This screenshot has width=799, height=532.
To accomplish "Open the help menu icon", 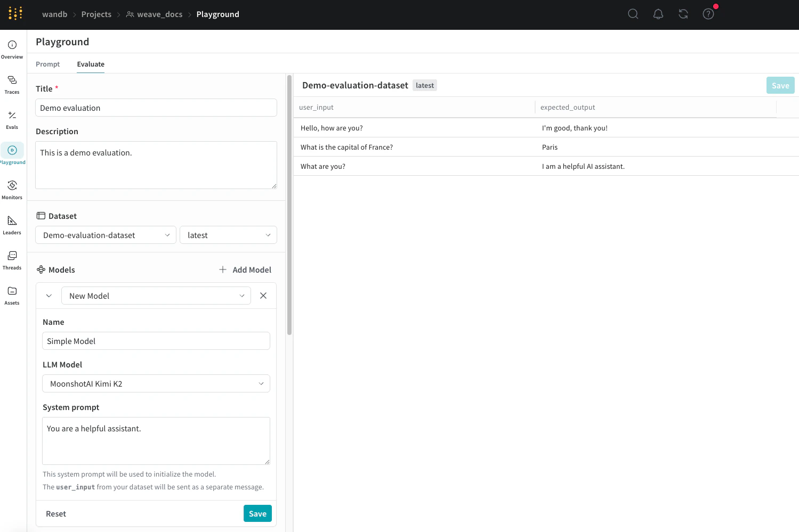I will [x=708, y=14].
